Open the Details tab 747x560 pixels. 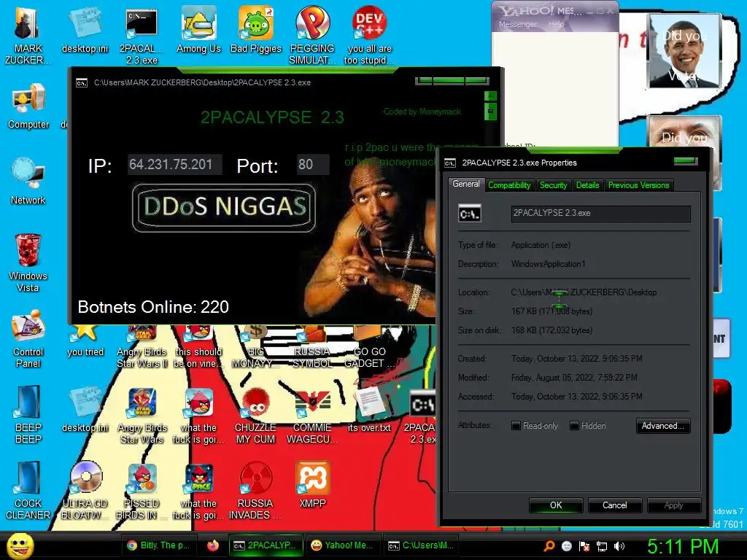pyautogui.click(x=587, y=185)
